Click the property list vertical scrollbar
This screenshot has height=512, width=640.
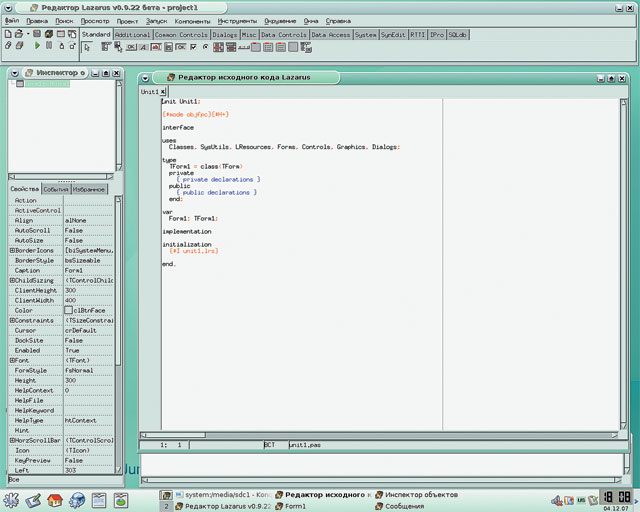[x=118, y=335]
